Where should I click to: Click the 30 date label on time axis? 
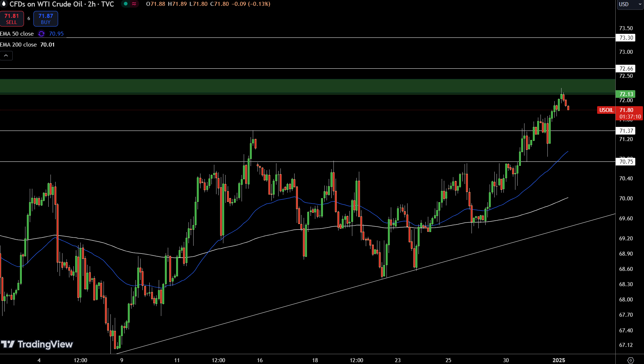(x=506, y=360)
